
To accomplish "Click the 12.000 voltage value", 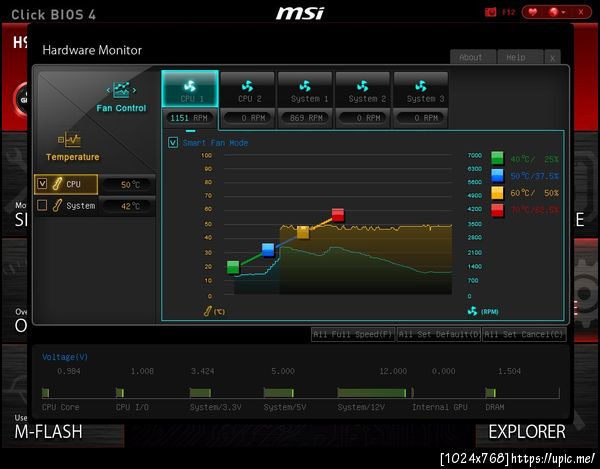I will coord(393,371).
